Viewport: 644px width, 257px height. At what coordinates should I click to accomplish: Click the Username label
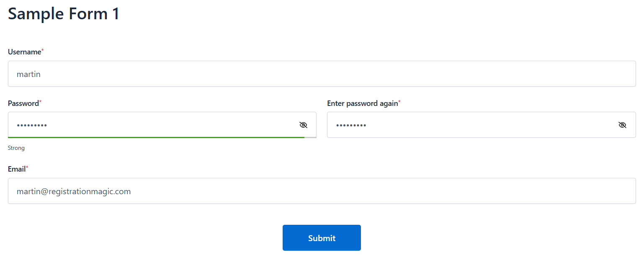(24, 52)
